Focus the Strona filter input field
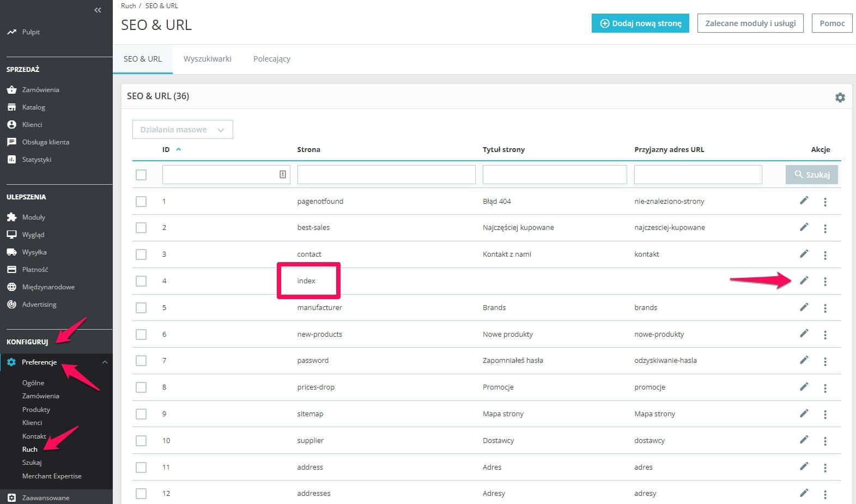 click(x=386, y=174)
